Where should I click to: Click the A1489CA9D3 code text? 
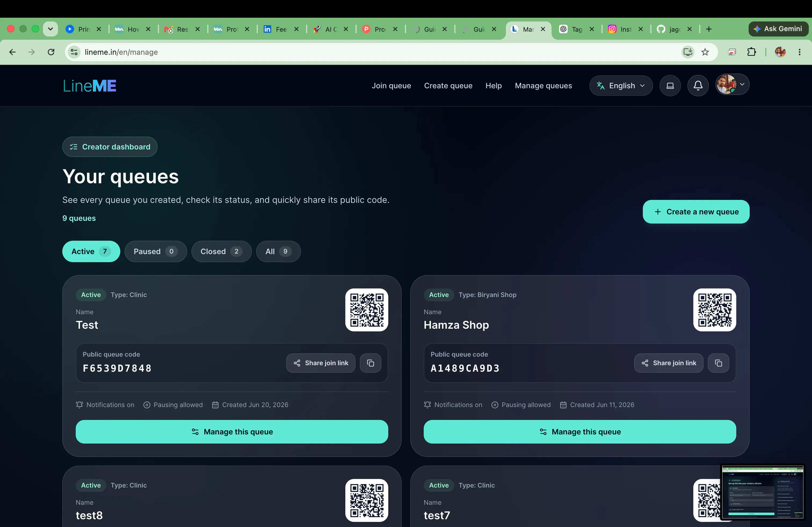coord(465,368)
